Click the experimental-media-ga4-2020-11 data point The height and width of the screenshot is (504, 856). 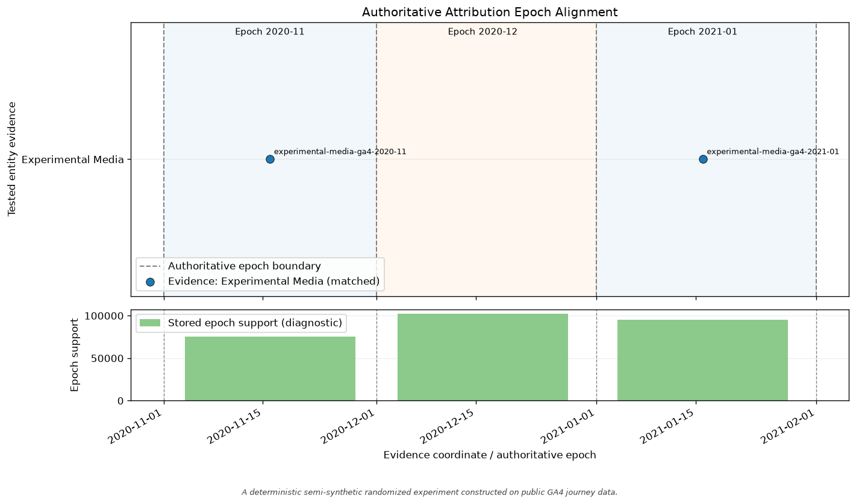tap(270, 159)
